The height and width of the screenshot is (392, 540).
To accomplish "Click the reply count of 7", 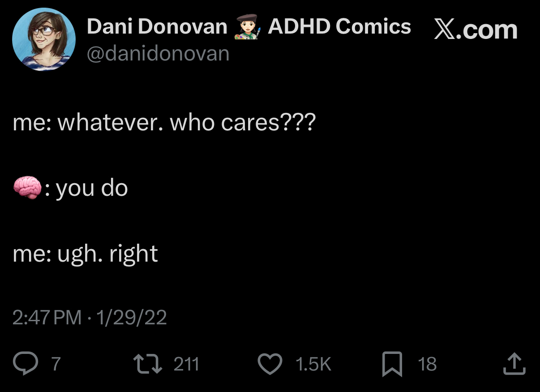I will (55, 364).
